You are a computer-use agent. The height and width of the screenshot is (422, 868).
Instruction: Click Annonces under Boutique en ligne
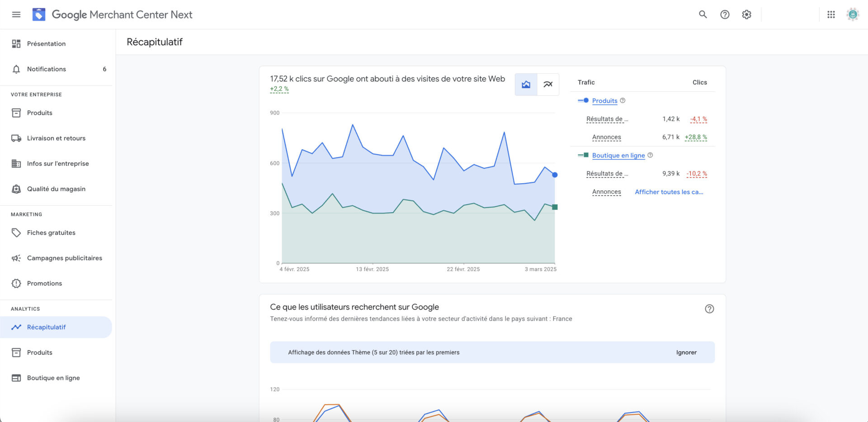[607, 192]
